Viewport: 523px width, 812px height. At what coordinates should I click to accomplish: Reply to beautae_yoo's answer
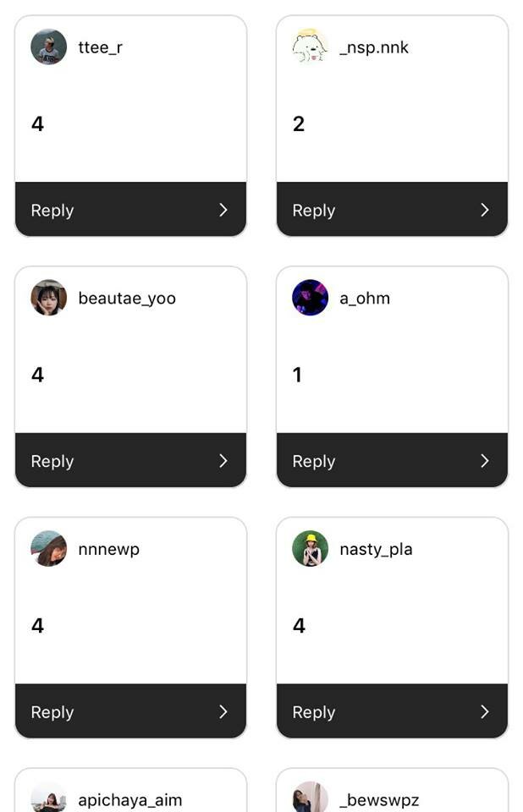tap(52, 462)
